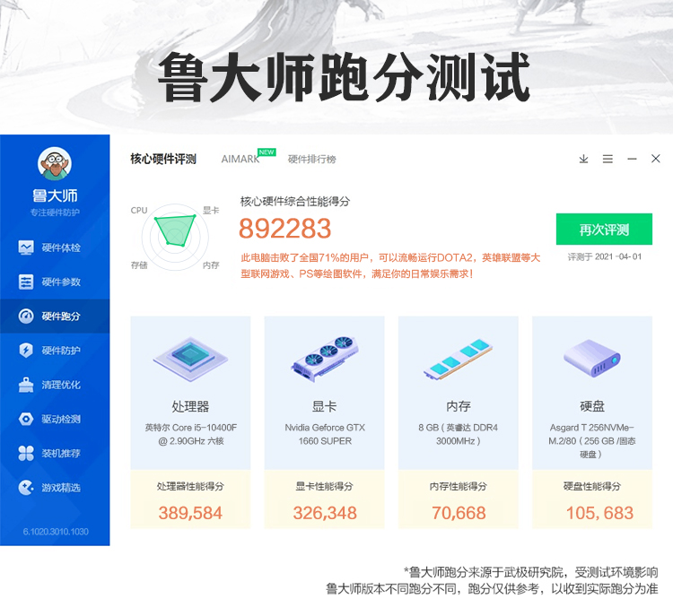Viewport: 673px width, 616px height.
Task: Click the 内存性能得分 label
Action: click(x=458, y=486)
